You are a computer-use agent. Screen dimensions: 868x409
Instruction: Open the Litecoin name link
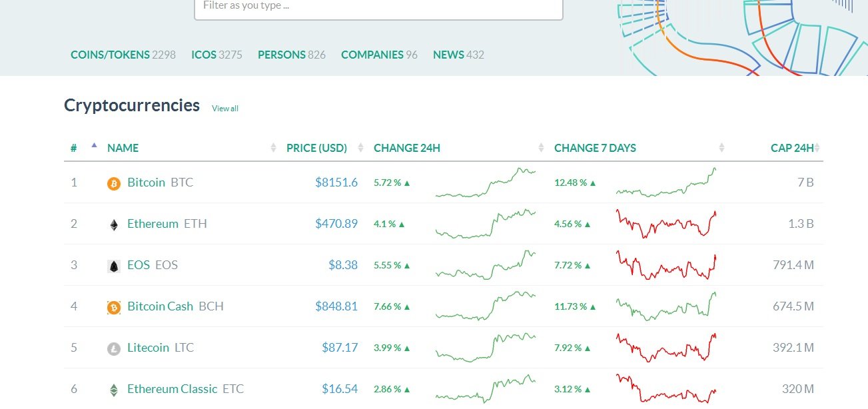click(148, 347)
